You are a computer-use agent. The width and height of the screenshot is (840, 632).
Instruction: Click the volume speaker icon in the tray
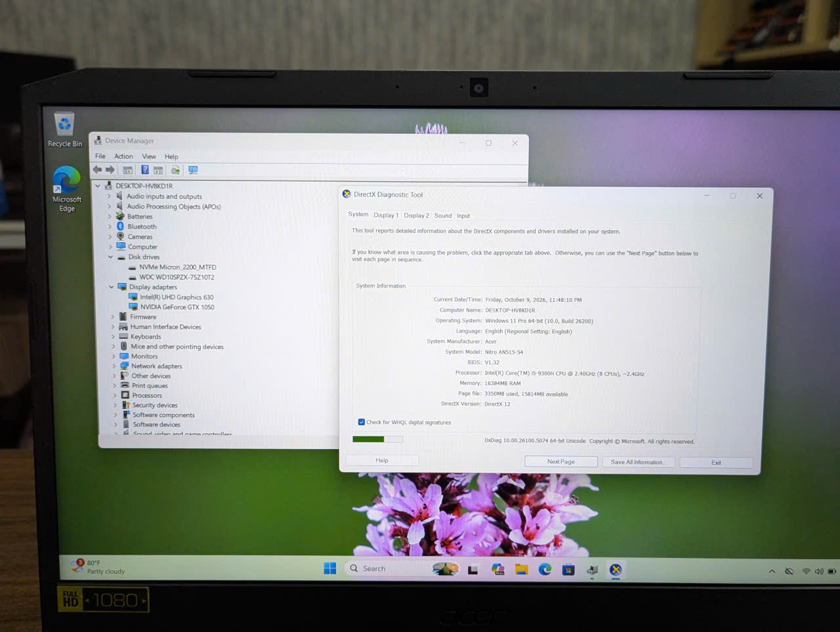click(x=819, y=572)
